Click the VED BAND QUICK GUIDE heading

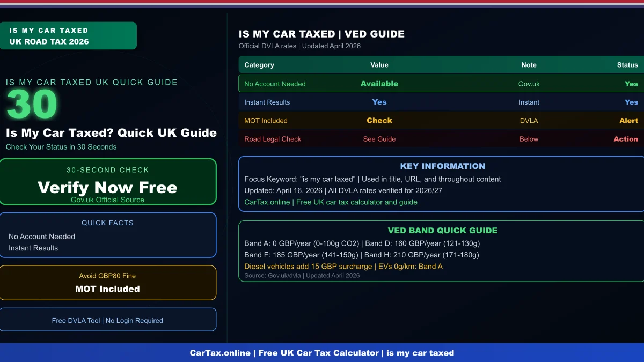(x=442, y=230)
